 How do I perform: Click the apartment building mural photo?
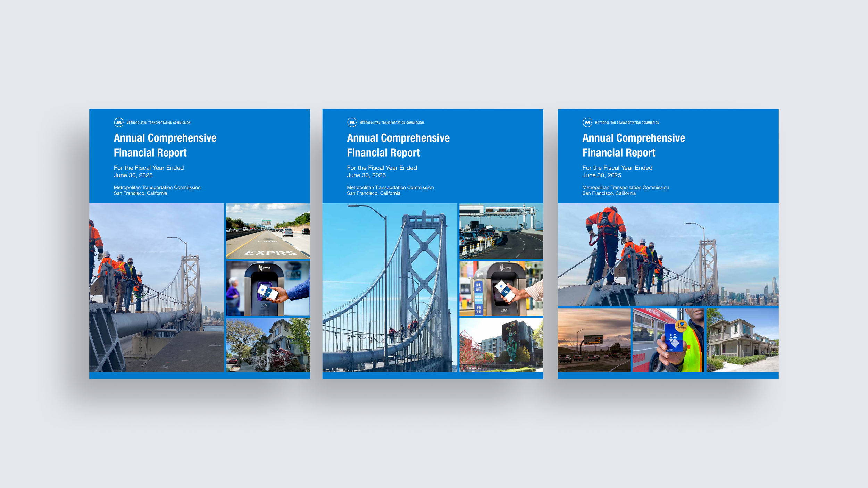(x=501, y=345)
